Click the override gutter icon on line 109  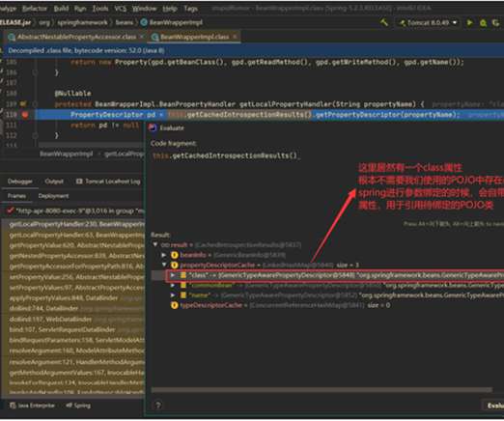pyautogui.click(x=23, y=104)
